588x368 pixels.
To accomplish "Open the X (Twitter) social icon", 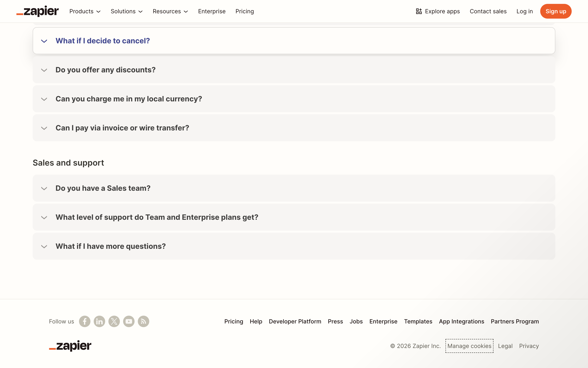I will [114, 321].
